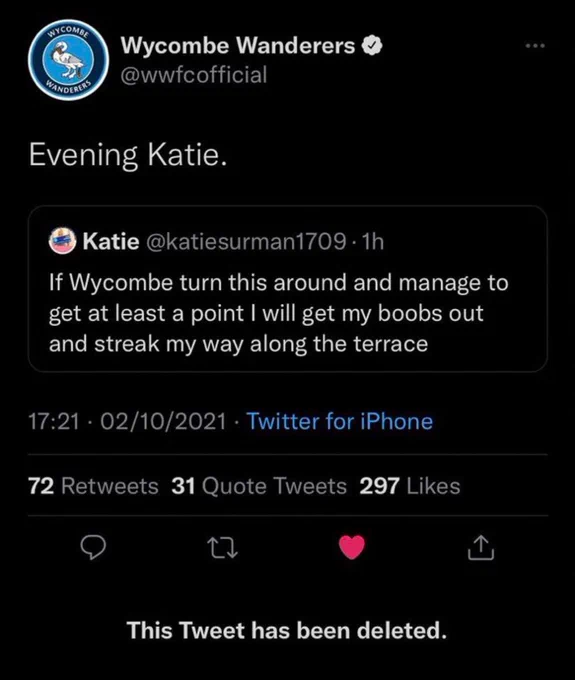Screen dimensions: 575x680
Task: View the 72 Retweets list
Action: coord(93,486)
